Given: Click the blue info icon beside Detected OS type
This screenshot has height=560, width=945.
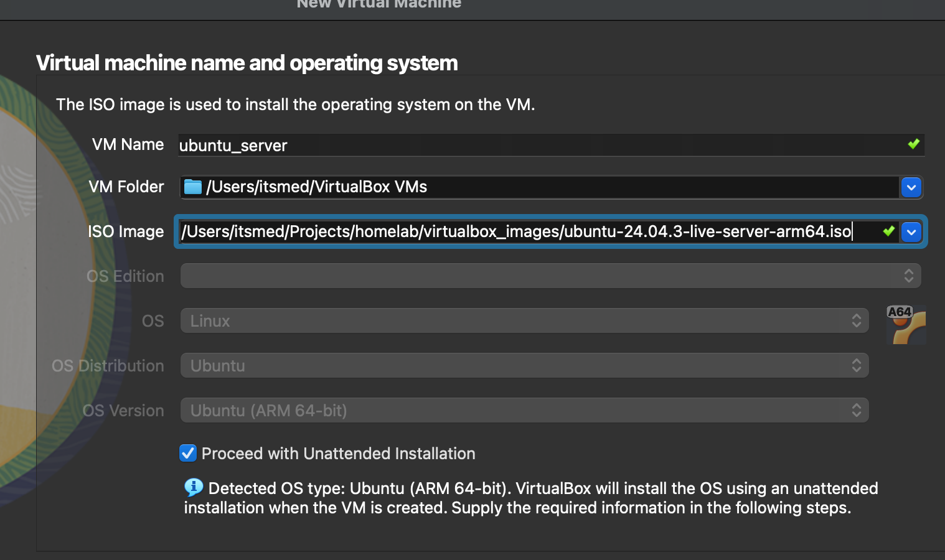Looking at the screenshot, I should [x=193, y=487].
